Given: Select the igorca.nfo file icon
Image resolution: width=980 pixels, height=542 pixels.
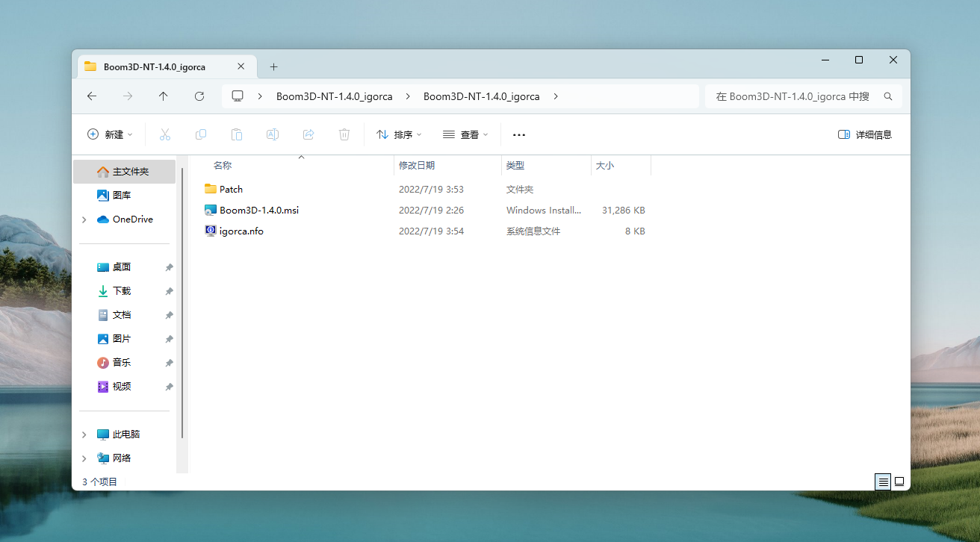Looking at the screenshot, I should (211, 231).
